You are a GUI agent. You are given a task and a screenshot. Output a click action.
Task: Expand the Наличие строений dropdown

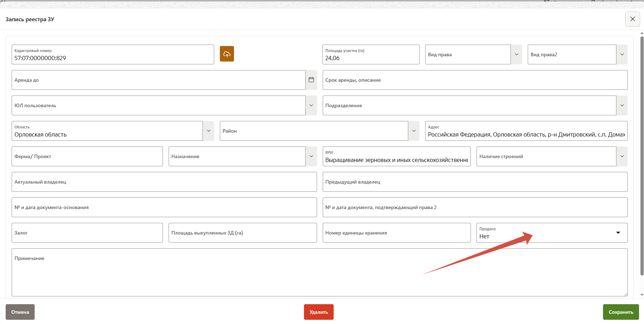tap(622, 156)
